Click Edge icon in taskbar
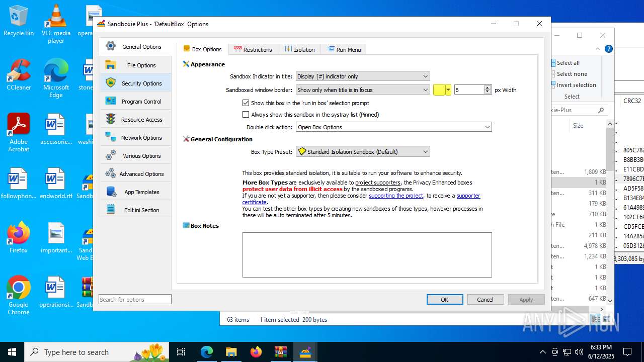Viewport: 644px width, 362px height. click(207, 352)
